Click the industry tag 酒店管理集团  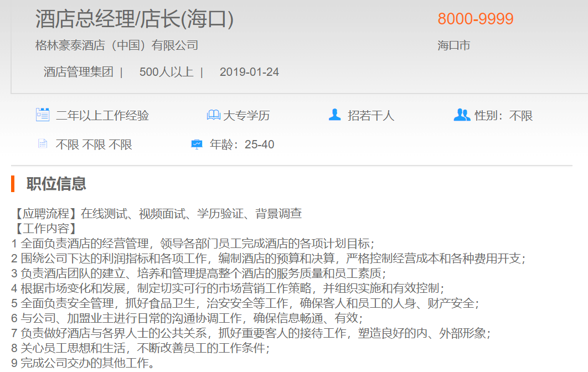click(x=79, y=72)
